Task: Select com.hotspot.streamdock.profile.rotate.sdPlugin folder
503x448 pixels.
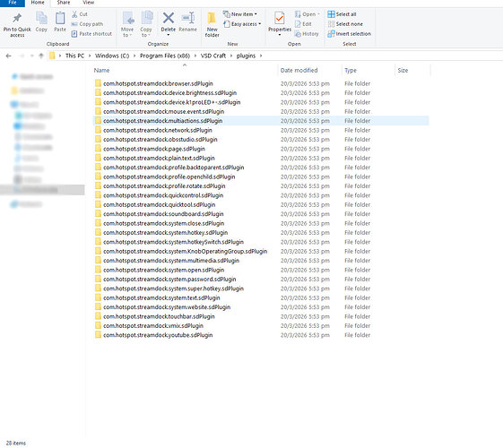Action: coord(164,186)
